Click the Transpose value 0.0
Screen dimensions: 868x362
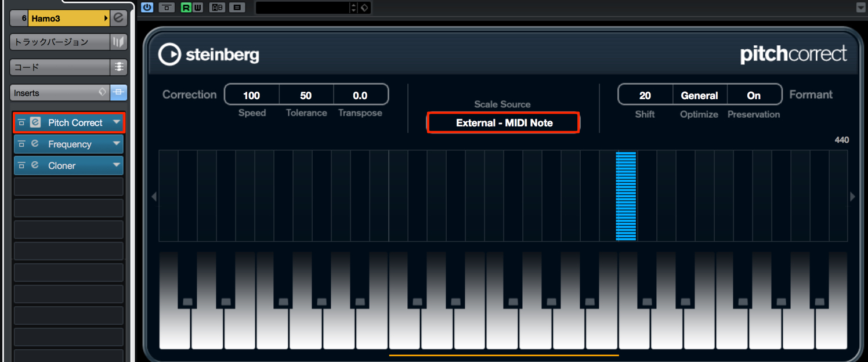pos(360,95)
